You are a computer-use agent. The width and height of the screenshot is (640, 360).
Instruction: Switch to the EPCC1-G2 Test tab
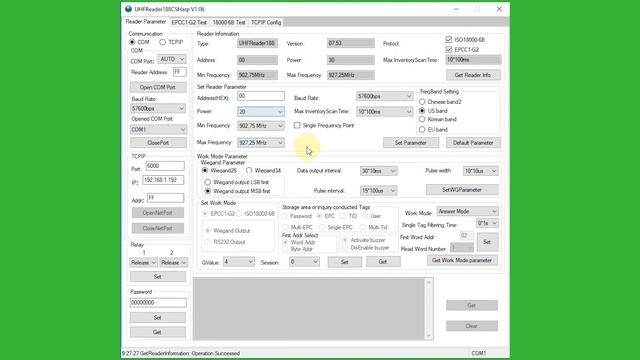click(189, 22)
